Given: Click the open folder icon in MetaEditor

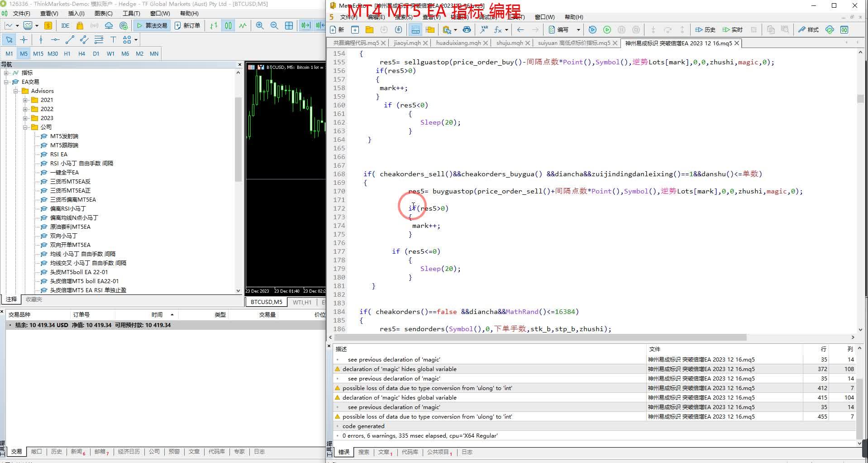Looking at the screenshot, I should point(370,30).
